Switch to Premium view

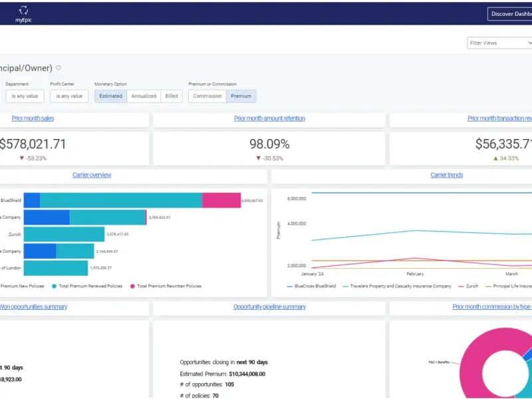[241, 96]
